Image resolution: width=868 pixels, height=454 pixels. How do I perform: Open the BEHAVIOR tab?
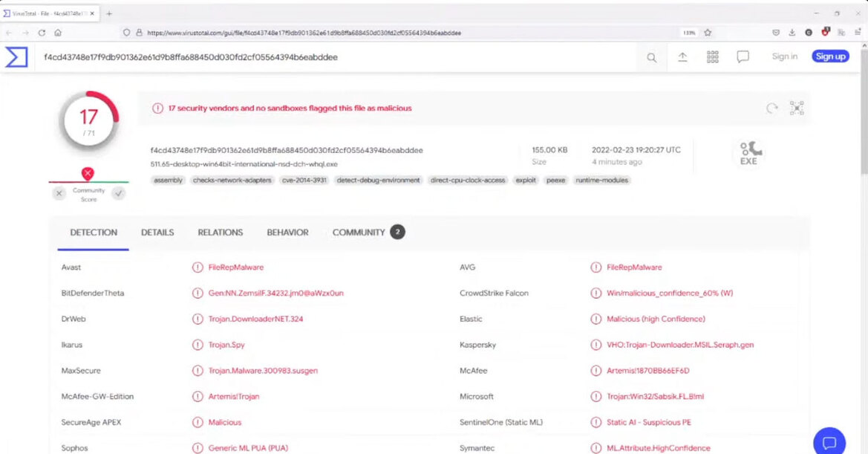pos(288,233)
